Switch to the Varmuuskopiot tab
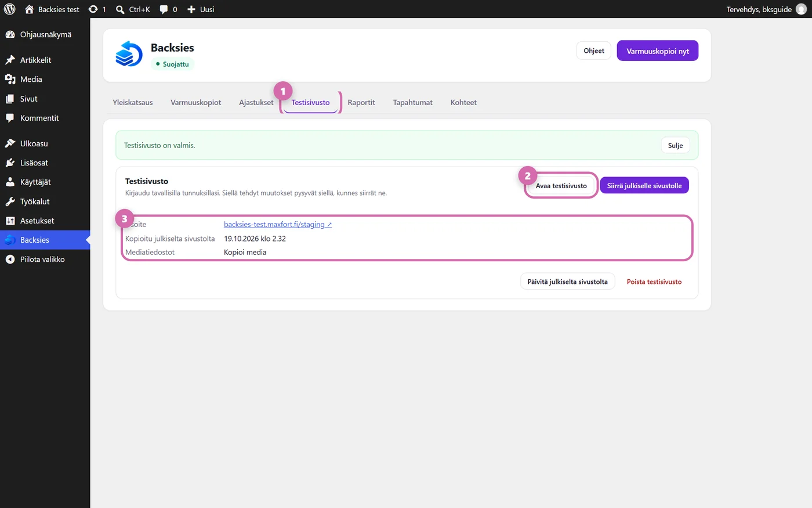 [x=196, y=102]
